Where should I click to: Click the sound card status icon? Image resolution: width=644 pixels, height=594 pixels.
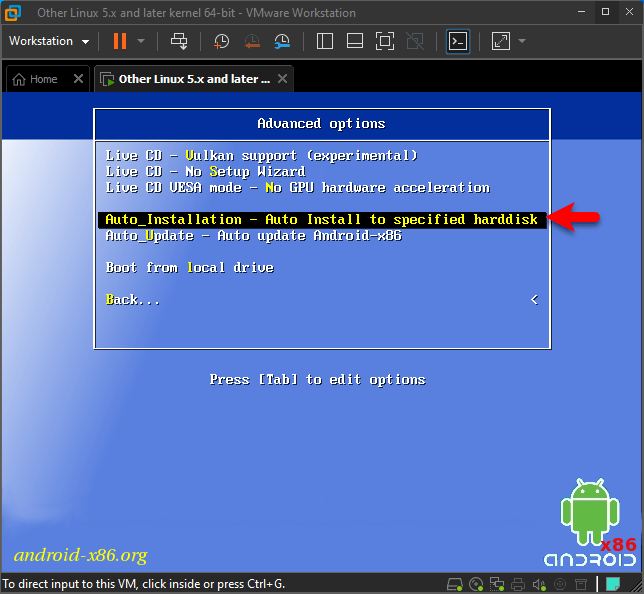[x=539, y=584]
